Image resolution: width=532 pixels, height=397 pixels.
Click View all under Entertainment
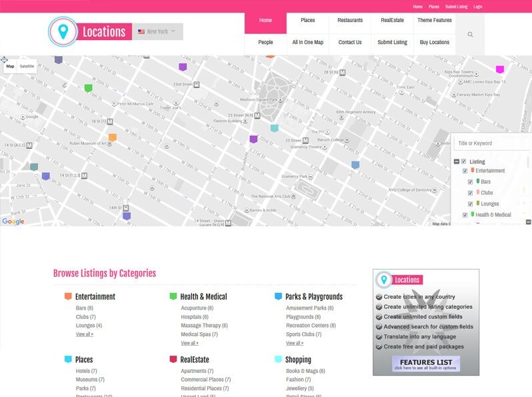coord(85,334)
